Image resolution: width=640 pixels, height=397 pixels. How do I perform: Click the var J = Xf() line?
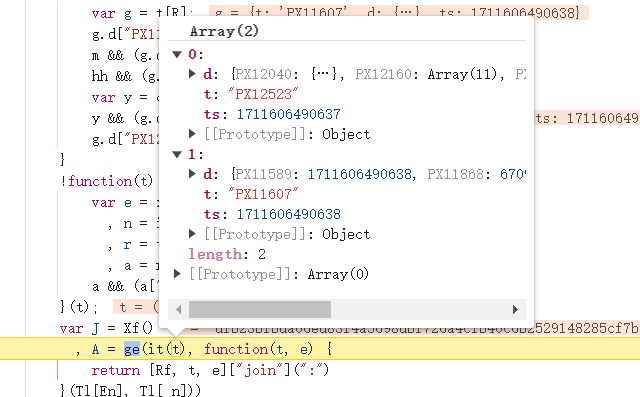(x=106, y=328)
